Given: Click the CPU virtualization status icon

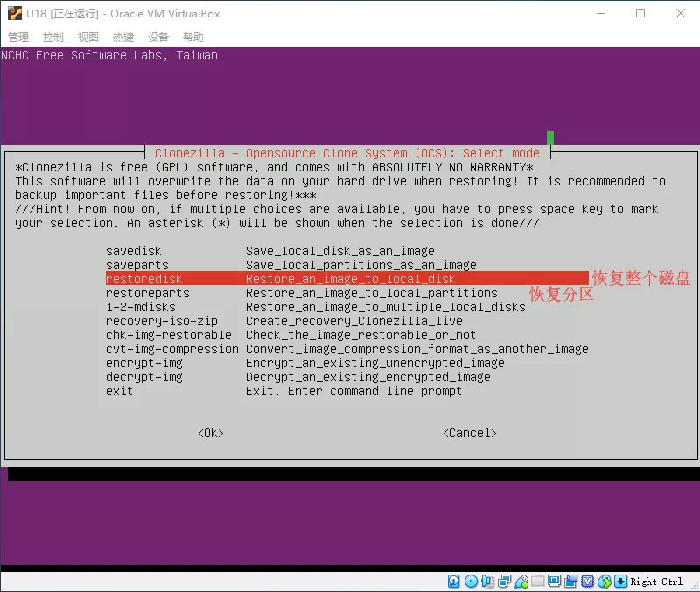Looking at the screenshot, I should point(588,581).
